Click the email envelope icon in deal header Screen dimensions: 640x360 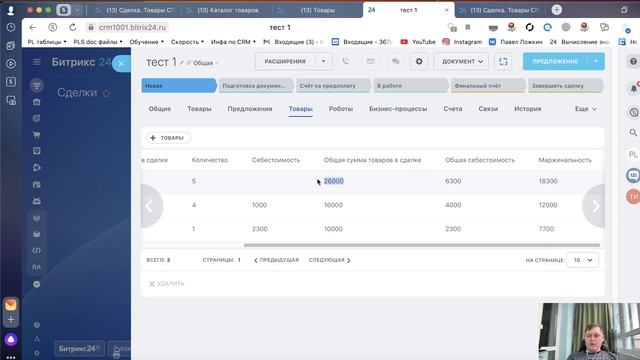[370, 61]
